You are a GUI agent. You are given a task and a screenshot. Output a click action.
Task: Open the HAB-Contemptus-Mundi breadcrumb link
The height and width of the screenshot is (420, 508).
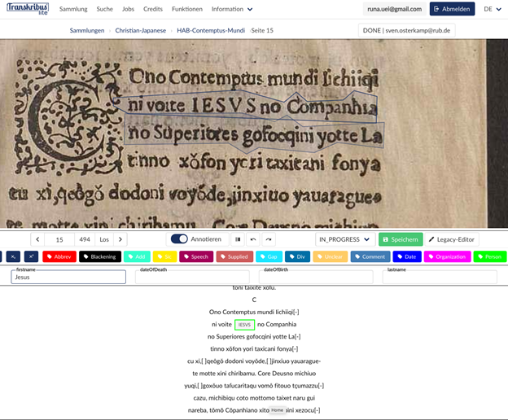tap(211, 30)
